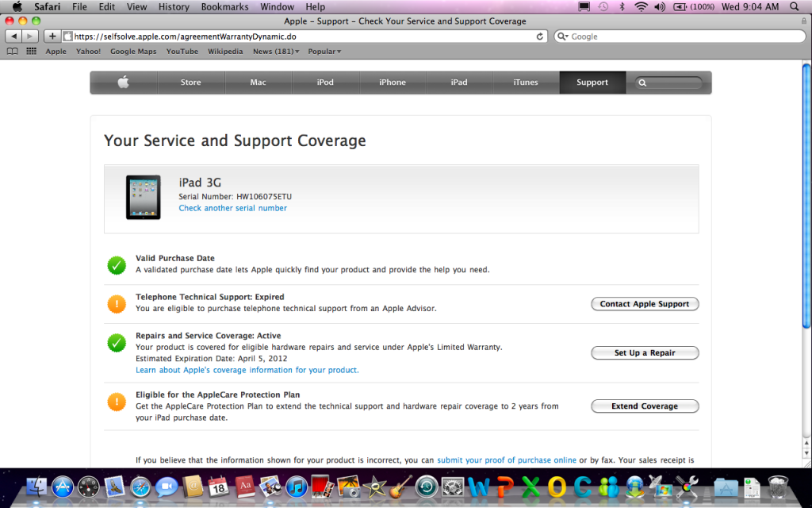Click the Time Machine menu bar icon
This screenshot has height=508, width=812.
(603, 6)
